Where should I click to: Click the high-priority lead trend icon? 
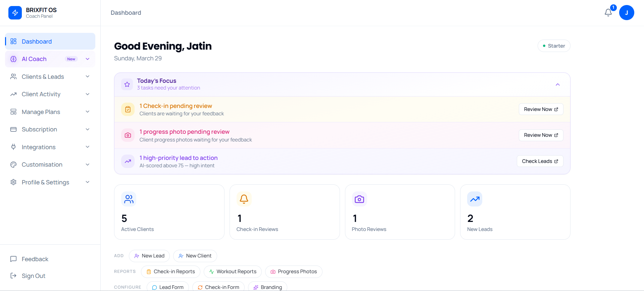[x=128, y=161]
